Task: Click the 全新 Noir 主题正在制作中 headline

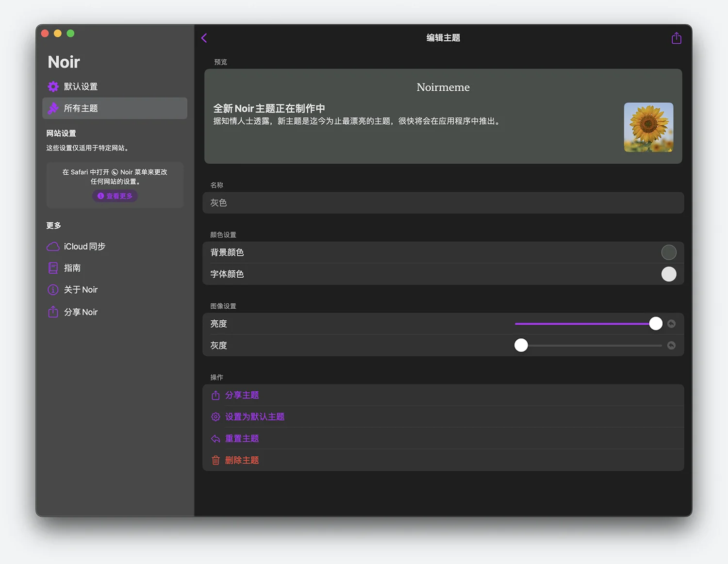Action: tap(269, 108)
